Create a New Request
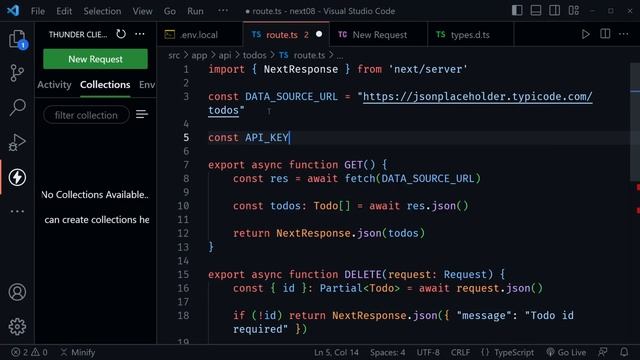The width and height of the screenshot is (640, 360). point(96,59)
